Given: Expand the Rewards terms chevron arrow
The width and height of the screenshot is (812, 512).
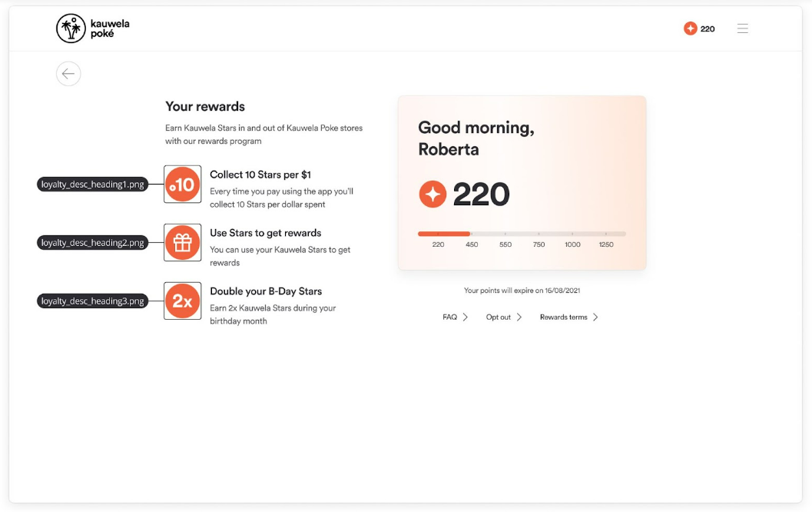Looking at the screenshot, I should (595, 318).
